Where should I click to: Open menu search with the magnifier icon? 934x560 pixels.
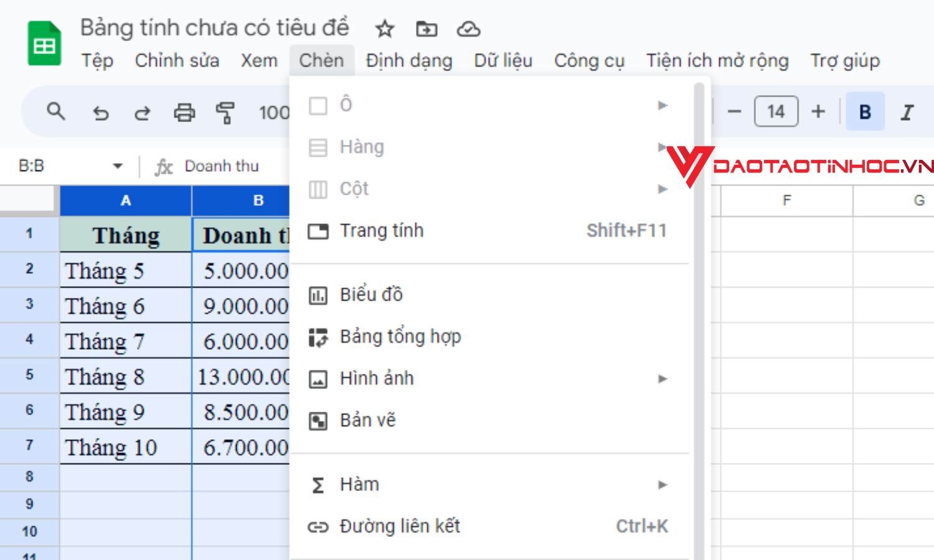click(x=56, y=112)
